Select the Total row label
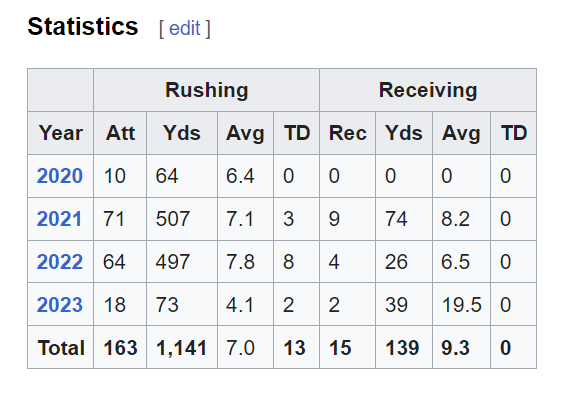Viewport: 569px width, 393px height. click(x=61, y=348)
